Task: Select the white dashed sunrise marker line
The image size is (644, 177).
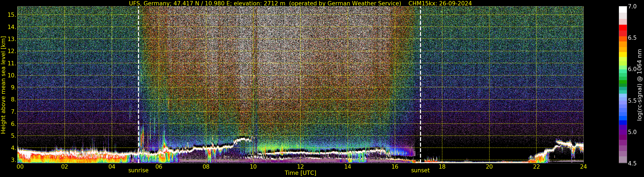Action: [x=138, y=85]
